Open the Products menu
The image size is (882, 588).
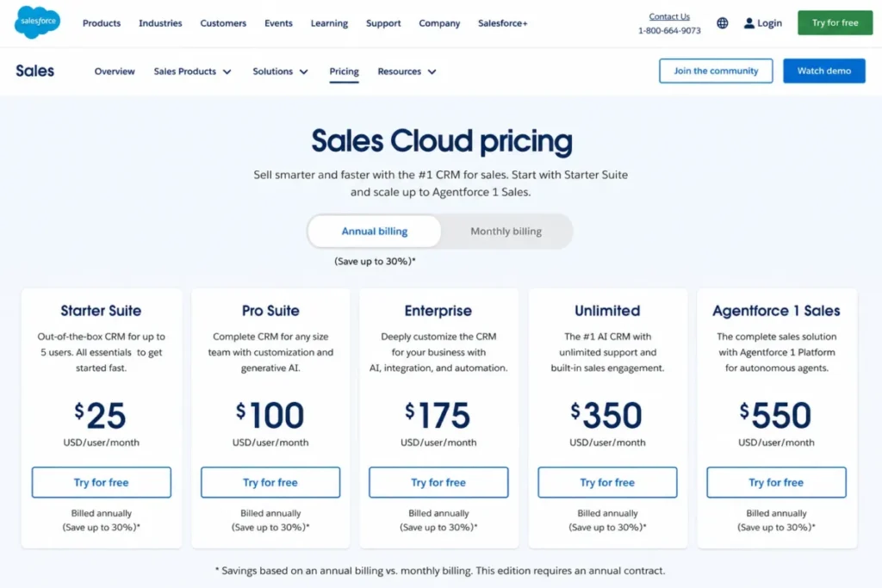(102, 23)
